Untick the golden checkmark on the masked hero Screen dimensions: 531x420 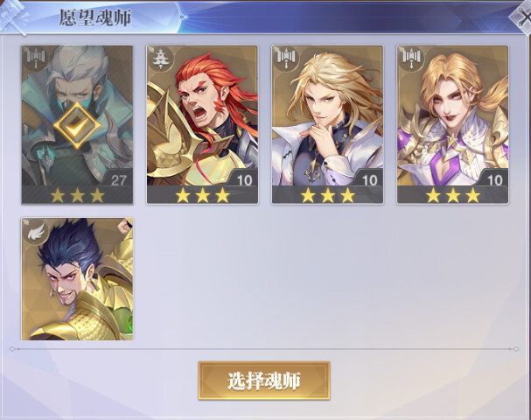tap(77, 125)
